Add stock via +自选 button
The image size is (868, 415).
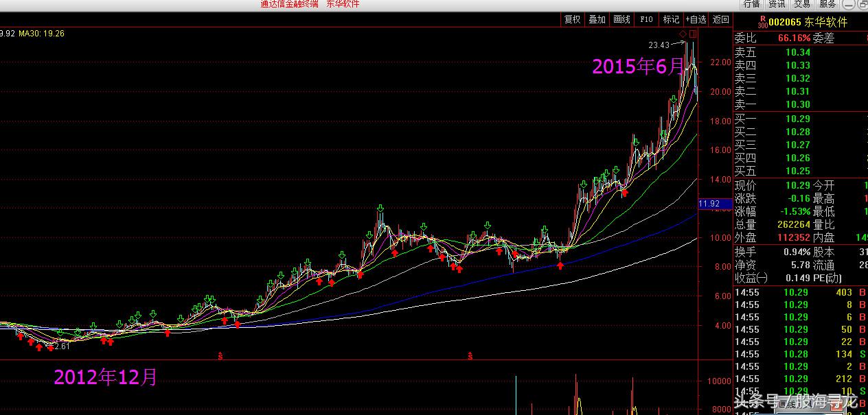696,20
